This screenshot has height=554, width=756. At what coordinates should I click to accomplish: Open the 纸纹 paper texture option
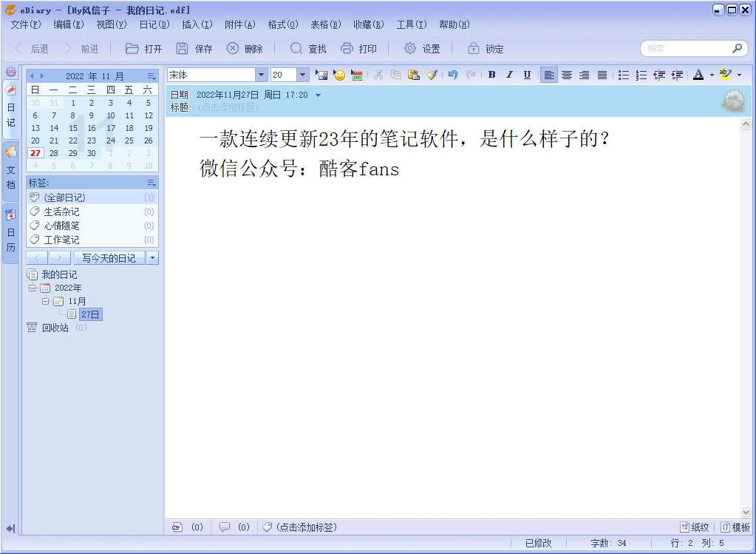tap(694, 527)
